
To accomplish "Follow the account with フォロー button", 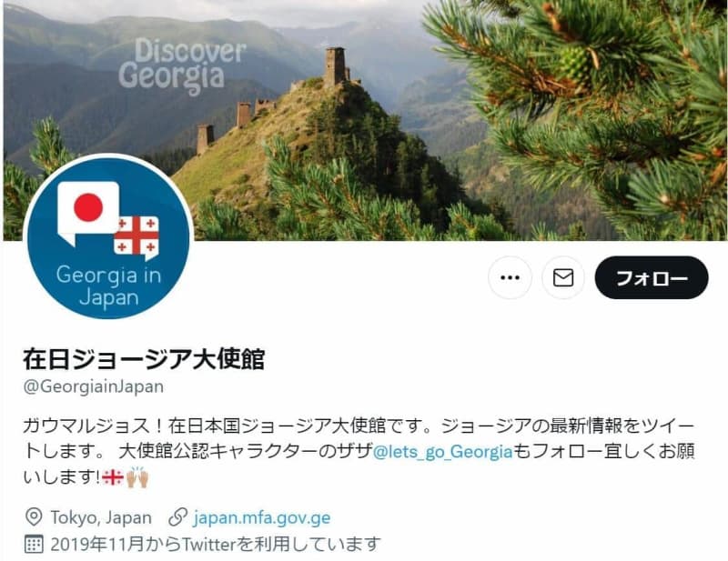I will tap(652, 277).
